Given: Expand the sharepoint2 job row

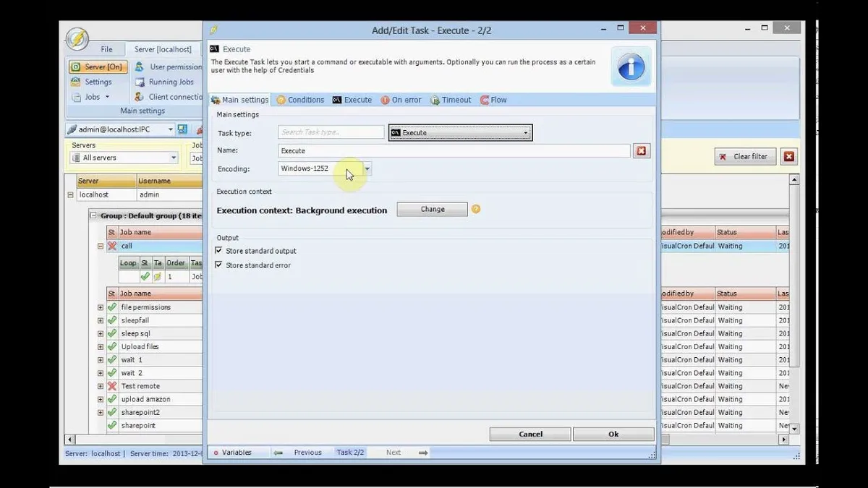Looking at the screenshot, I should pos(101,412).
